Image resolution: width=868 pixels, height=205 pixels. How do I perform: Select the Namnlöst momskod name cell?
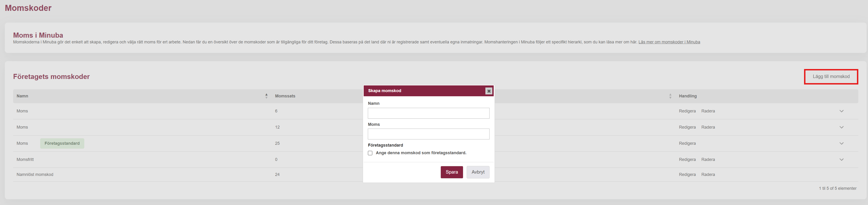click(35, 174)
